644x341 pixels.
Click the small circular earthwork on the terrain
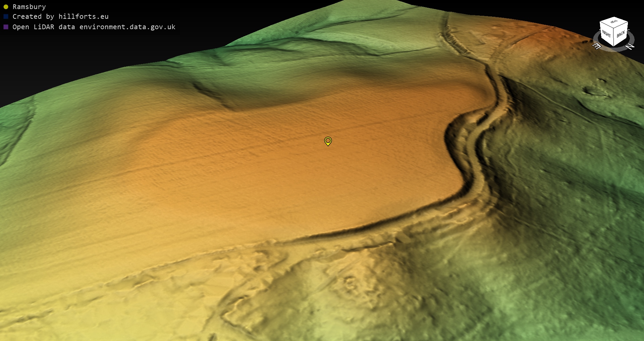tap(350, 283)
